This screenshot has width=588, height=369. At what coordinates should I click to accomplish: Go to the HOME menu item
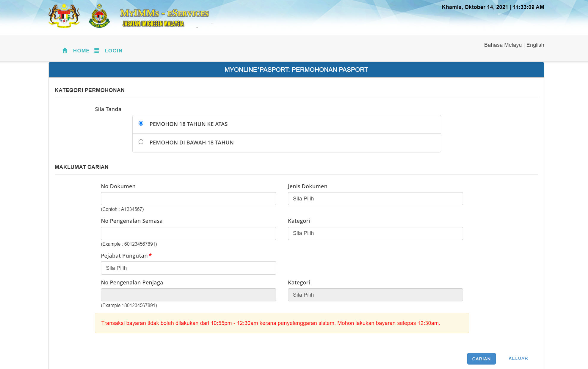pos(81,50)
